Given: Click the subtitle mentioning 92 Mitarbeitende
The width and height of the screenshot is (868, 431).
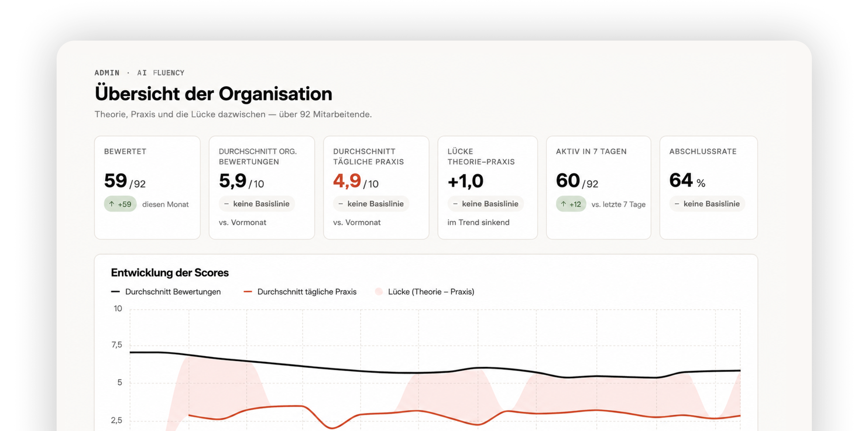Looking at the screenshot, I should [233, 114].
